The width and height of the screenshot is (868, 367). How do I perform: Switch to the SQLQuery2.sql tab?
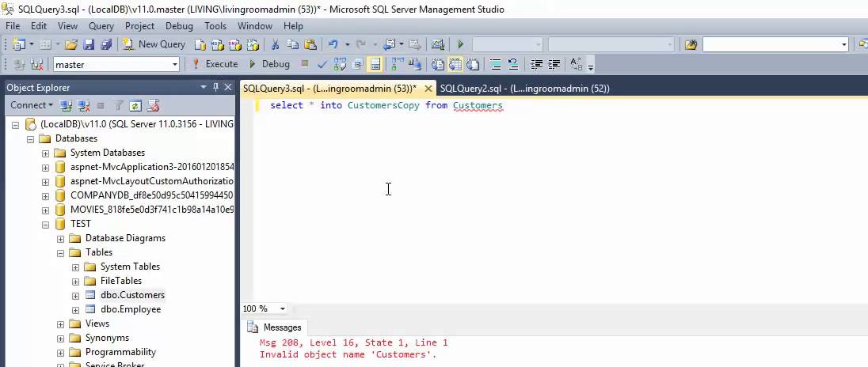525,89
